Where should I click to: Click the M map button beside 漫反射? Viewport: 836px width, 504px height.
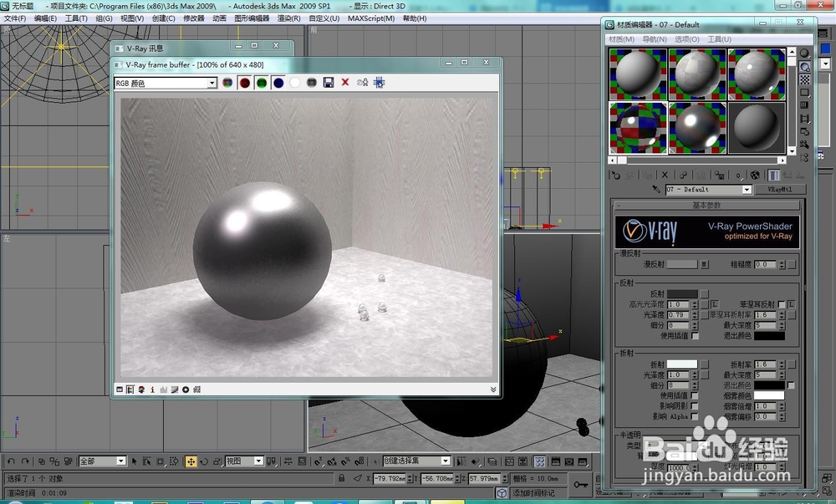[x=704, y=264]
